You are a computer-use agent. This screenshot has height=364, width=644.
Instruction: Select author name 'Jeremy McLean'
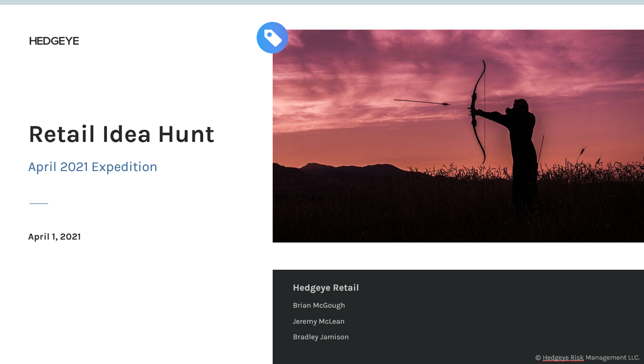coord(319,321)
